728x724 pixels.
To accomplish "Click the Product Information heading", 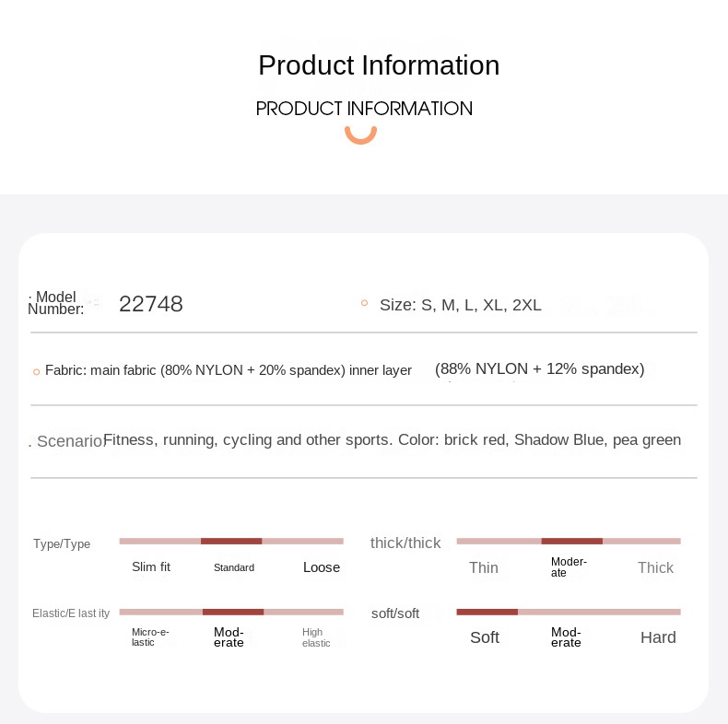I will pyautogui.click(x=379, y=65).
